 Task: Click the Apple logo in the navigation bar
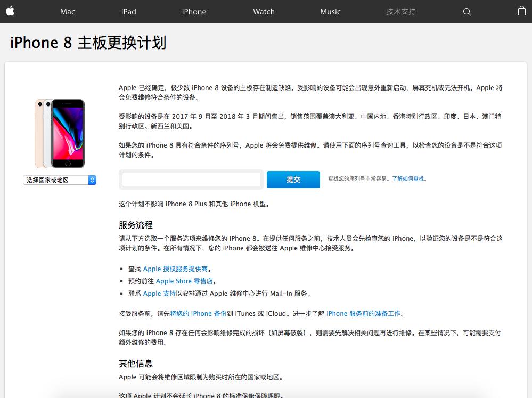click(x=10, y=11)
